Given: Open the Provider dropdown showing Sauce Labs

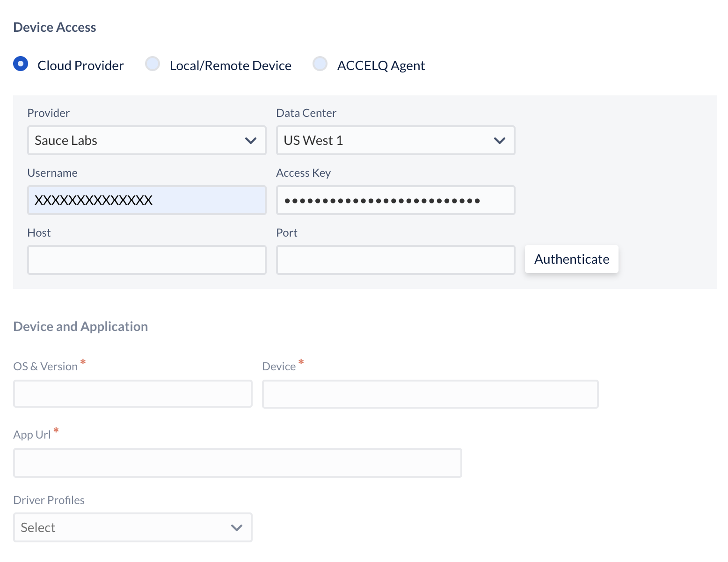Looking at the screenshot, I should (147, 140).
